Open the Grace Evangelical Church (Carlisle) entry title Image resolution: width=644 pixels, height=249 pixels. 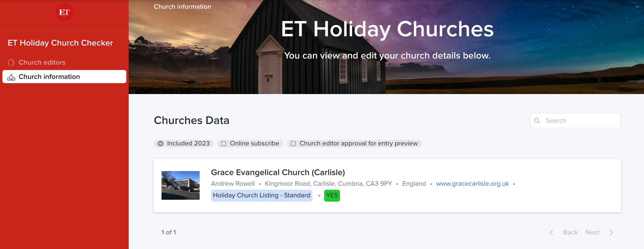(x=278, y=172)
